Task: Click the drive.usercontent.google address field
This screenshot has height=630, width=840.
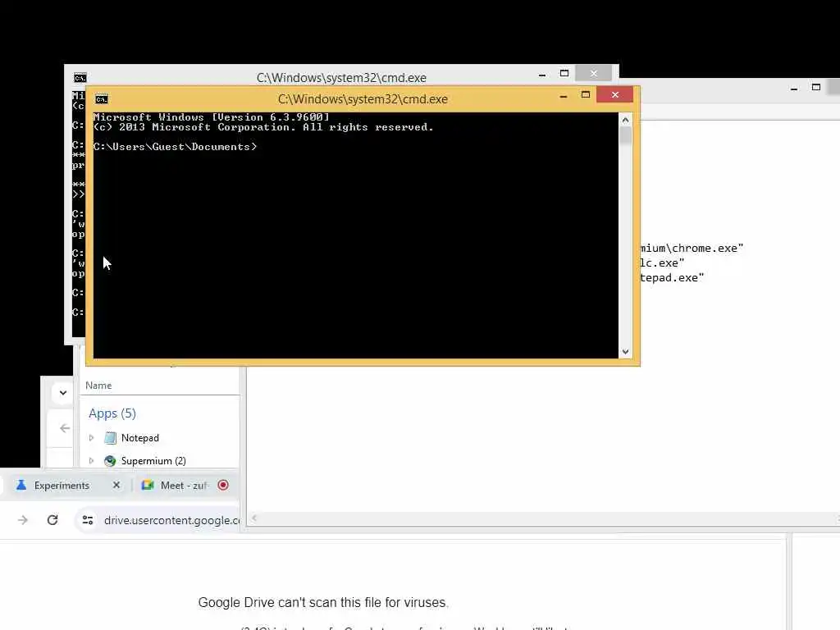Action: 171,520
